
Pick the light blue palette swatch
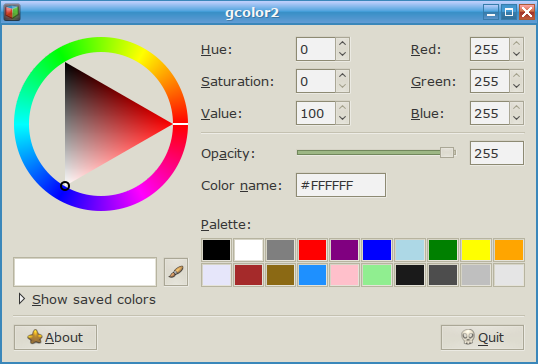(x=410, y=250)
